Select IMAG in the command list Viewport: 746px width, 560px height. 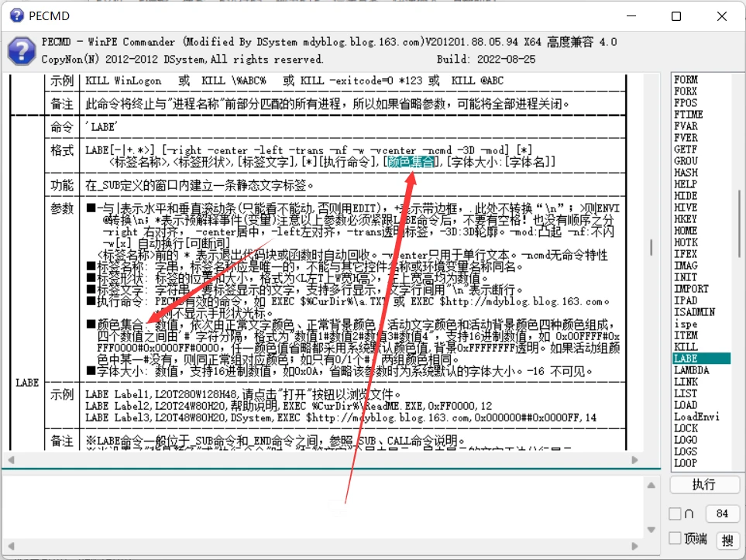pyautogui.click(x=686, y=266)
